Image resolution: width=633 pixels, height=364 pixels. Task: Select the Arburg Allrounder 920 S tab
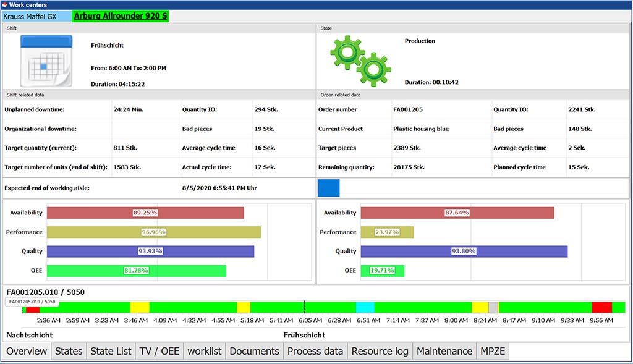pyautogui.click(x=121, y=16)
